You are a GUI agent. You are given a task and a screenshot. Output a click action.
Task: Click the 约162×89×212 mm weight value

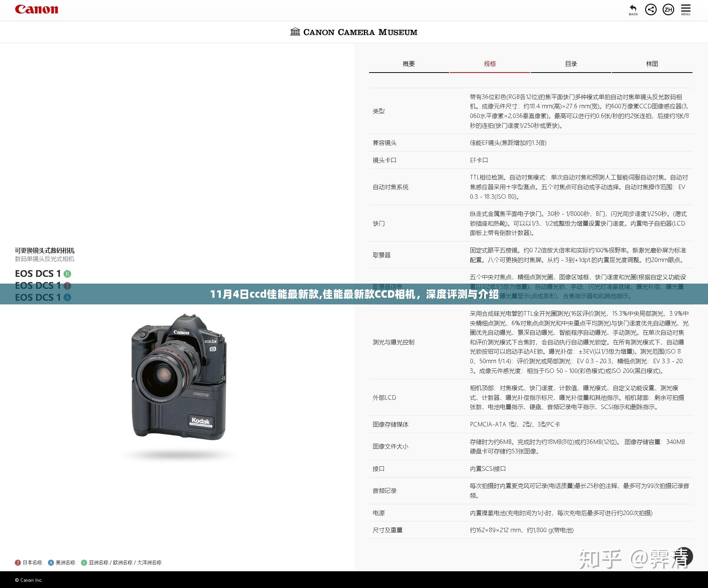point(522,530)
